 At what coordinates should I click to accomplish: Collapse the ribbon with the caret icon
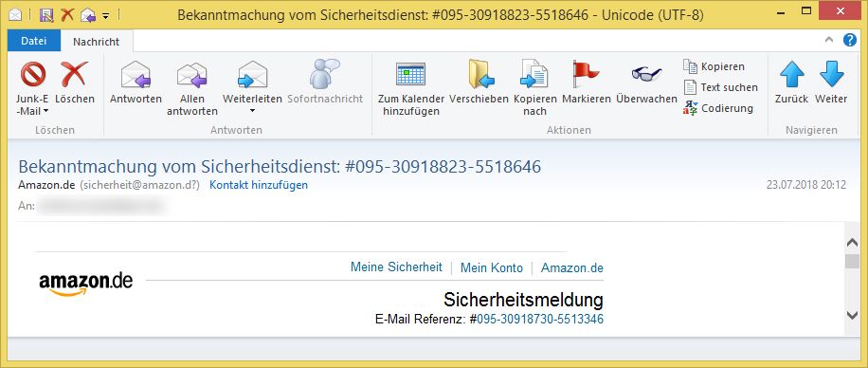pyautogui.click(x=829, y=40)
